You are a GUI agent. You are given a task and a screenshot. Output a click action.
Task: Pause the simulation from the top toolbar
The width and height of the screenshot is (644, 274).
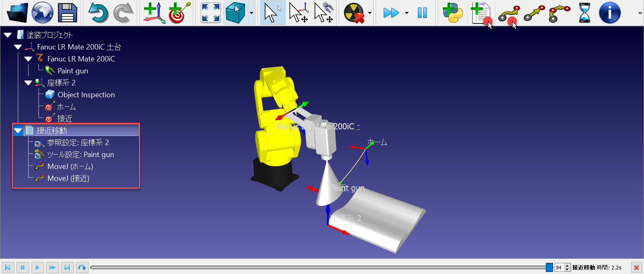pos(422,13)
